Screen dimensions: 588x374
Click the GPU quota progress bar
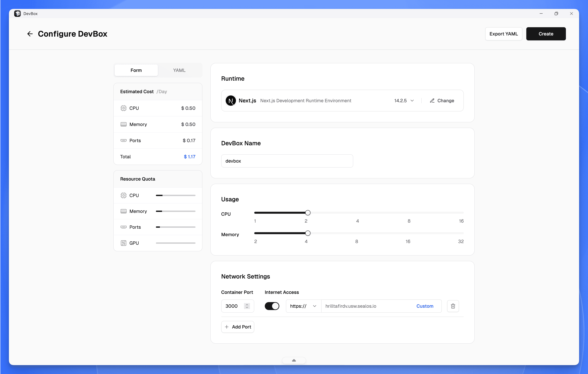coord(175,243)
